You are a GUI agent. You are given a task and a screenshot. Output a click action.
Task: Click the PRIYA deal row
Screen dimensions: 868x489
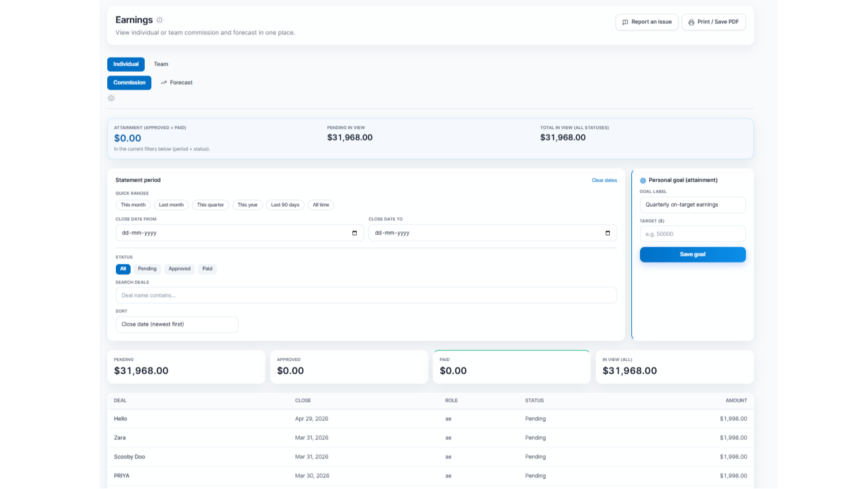430,476
